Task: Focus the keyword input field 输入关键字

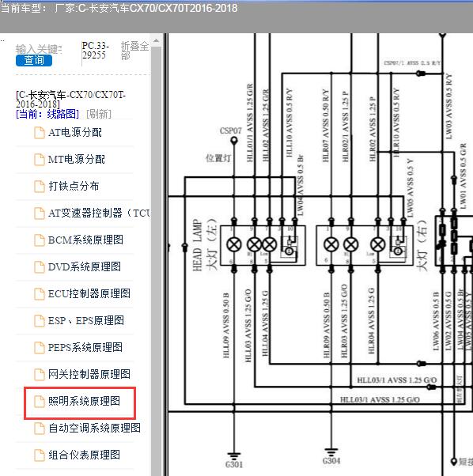Action: pyautogui.click(x=39, y=49)
